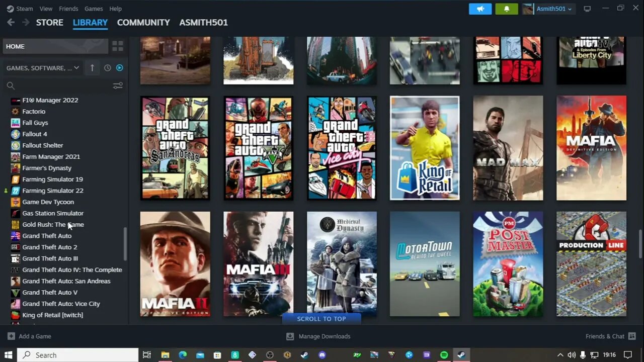Show hidden tray icons chevron
The width and height of the screenshot is (644, 362).
pos(560,355)
